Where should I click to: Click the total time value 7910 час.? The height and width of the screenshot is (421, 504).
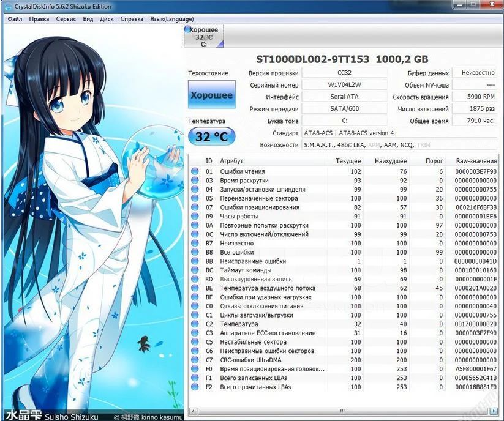click(475, 121)
